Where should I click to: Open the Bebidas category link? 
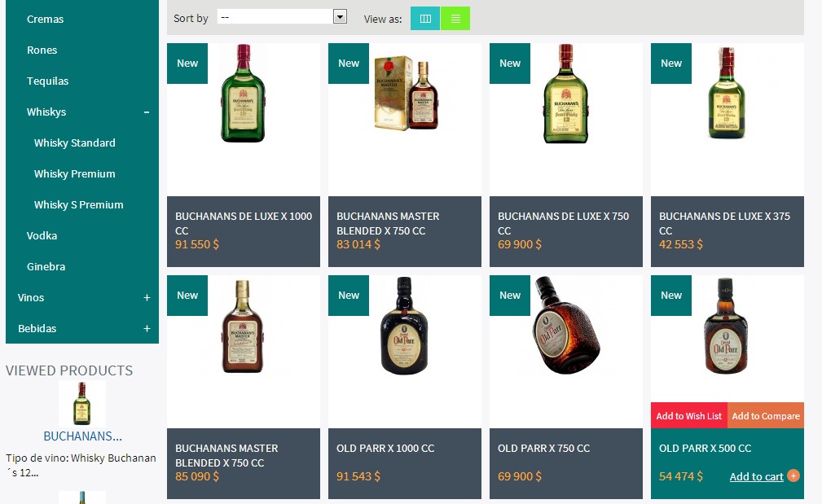(x=37, y=328)
